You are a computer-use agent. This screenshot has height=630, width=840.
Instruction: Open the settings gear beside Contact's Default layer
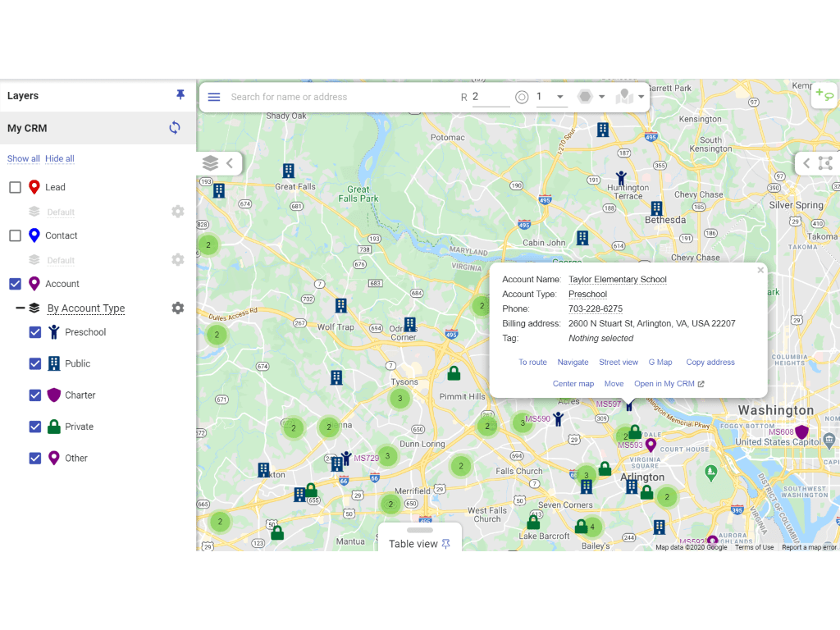pyautogui.click(x=177, y=260)
